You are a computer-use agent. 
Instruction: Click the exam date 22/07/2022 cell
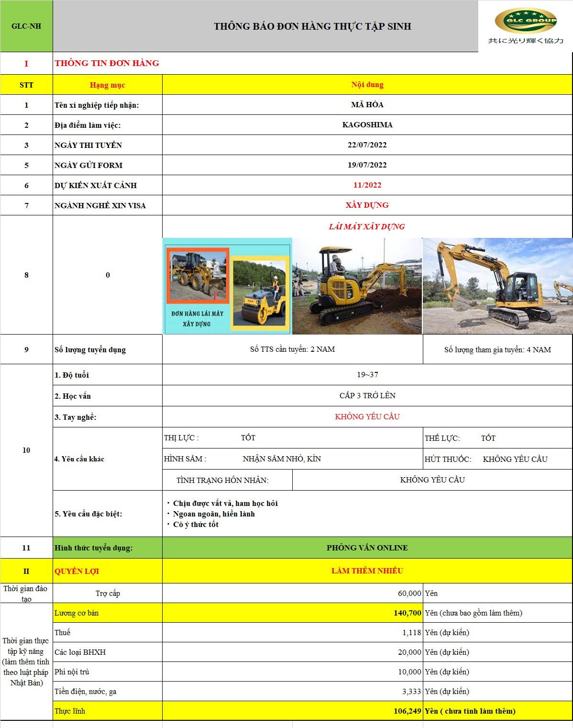point(367,145)
